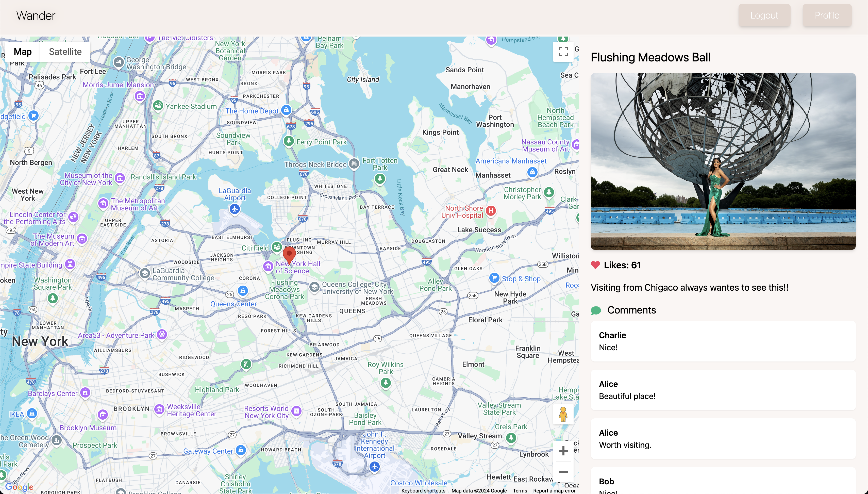Click the red location pin marker
Viewport: 868px width, 494px height.
click(x=289, y=254)
